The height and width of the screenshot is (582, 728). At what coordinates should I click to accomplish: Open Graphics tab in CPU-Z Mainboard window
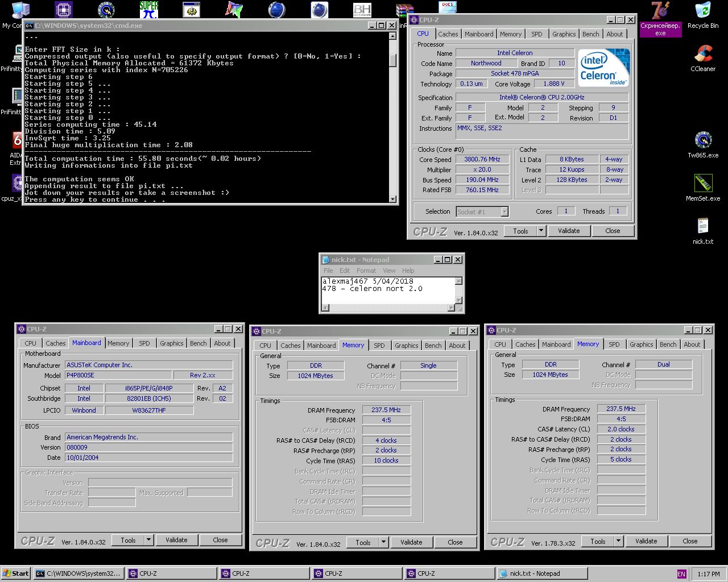click(x=172, y=343)
